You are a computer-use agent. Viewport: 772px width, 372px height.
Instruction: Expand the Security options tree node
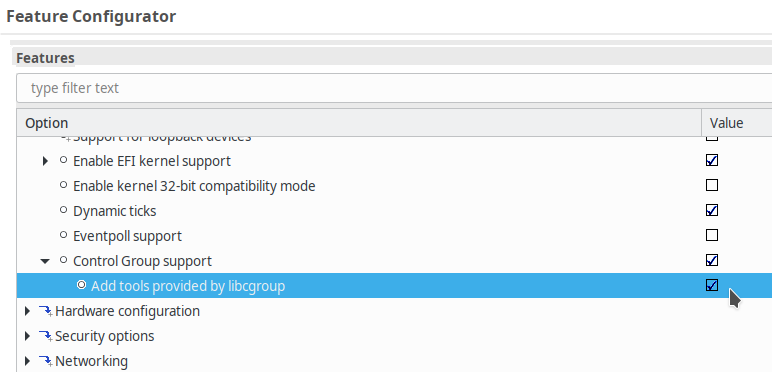tap(27, 336)
